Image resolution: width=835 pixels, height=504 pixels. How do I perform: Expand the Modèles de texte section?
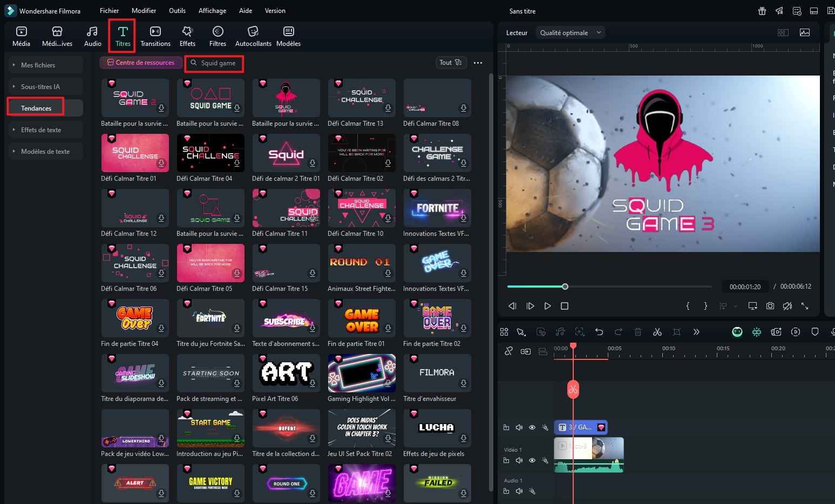click(45, 151)
